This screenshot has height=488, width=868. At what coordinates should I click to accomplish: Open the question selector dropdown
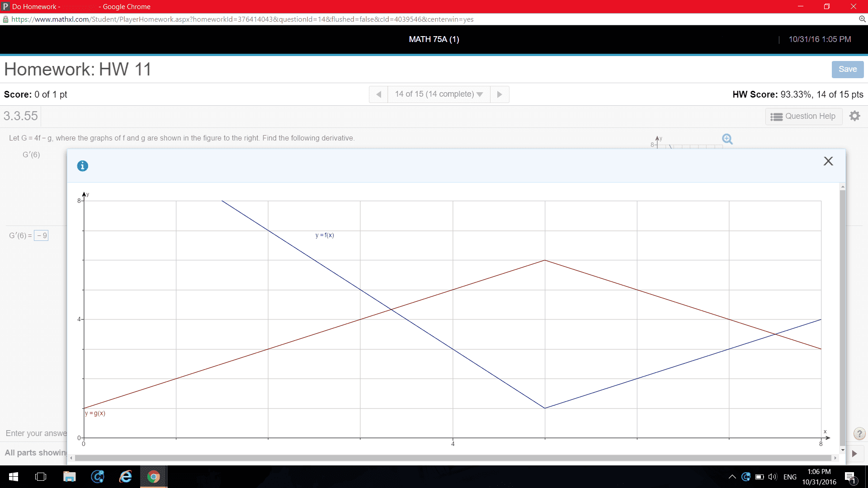coord(439,94)
